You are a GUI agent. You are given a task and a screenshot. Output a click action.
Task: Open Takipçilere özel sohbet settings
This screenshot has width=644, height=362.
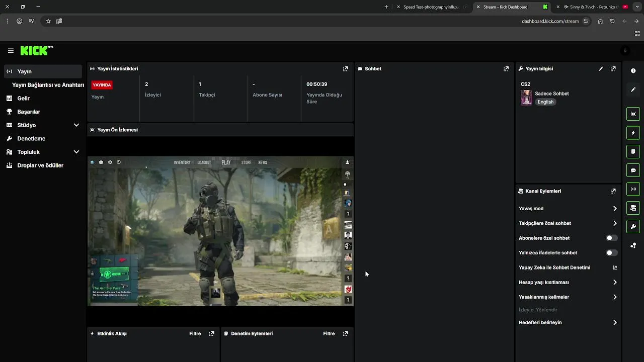pos(568,223)
